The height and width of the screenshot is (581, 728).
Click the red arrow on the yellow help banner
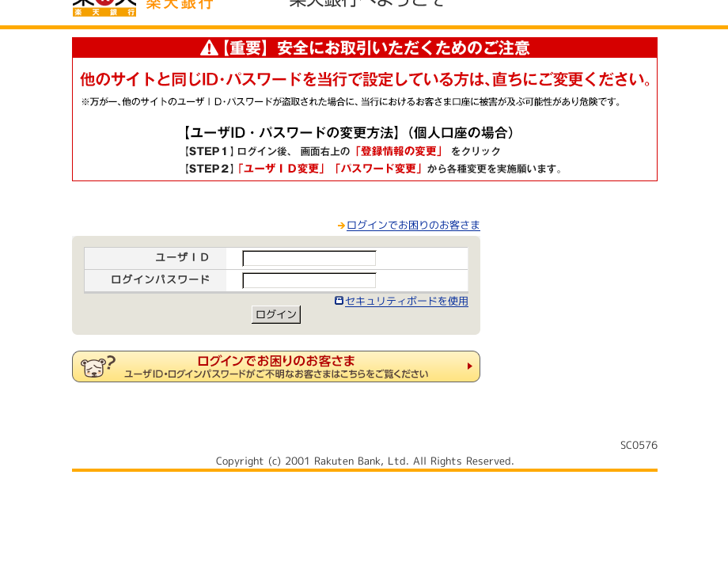click(x=469, y=366)
